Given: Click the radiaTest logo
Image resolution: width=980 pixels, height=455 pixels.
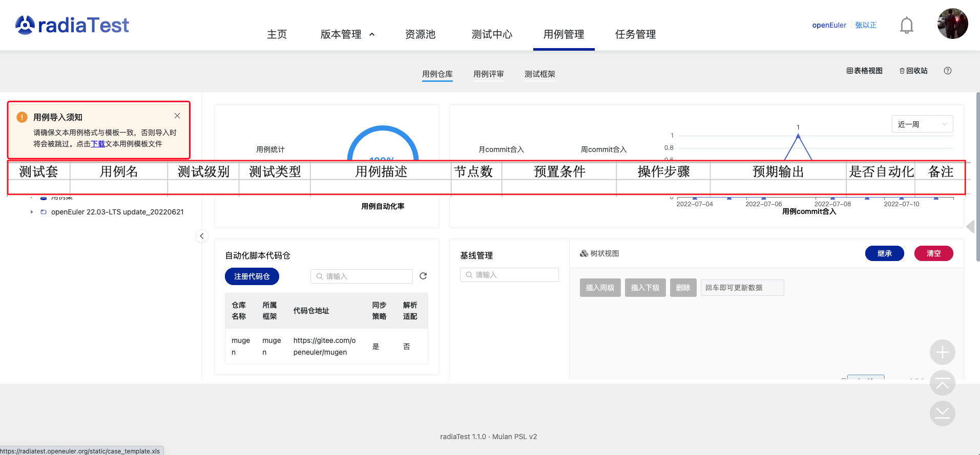Looking at the screenshot, I should pyautogui.click(x=72, y=25).
